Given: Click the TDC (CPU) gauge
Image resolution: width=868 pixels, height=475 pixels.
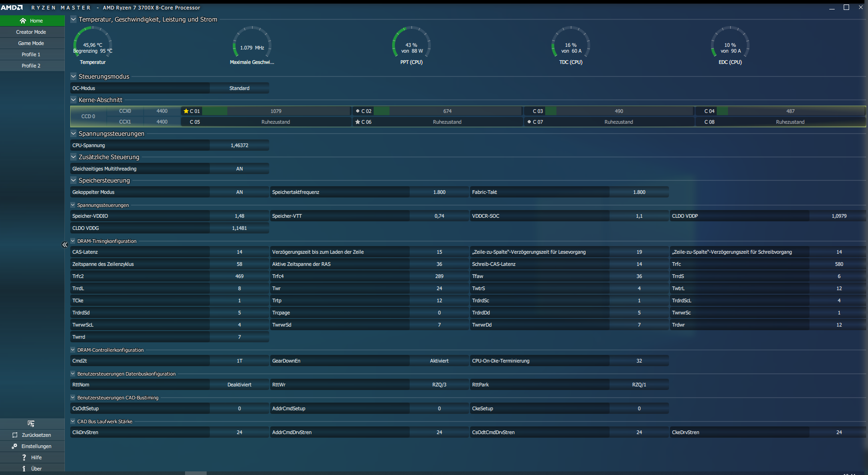Looking at the screenshot, I should [571, 45].
